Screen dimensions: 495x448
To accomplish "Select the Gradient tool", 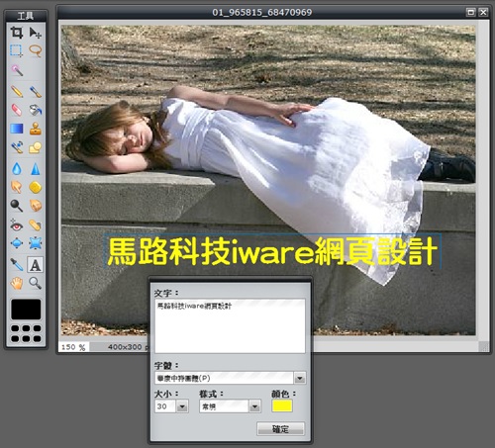I will (x=17, y=129).
